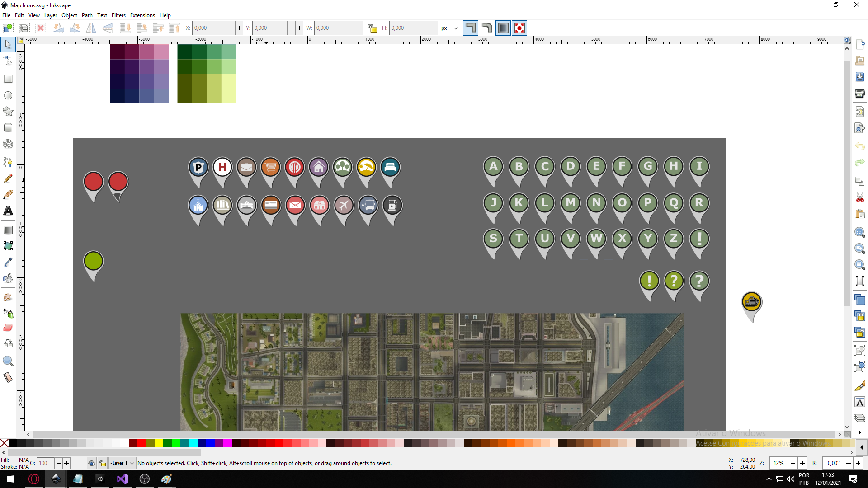The width and height of the screenshot is (868, 488).
Task: Toggle current layer lock
Action: (103, 463)
